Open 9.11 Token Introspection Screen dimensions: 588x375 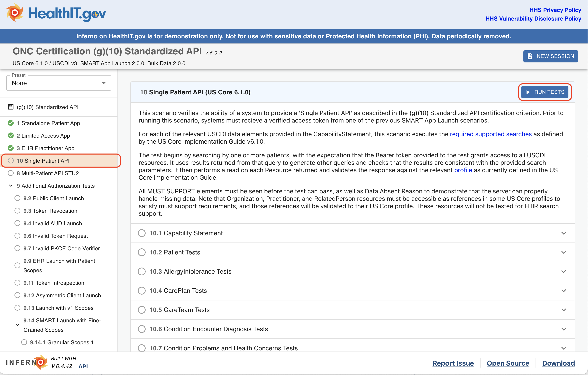pyautogui.click(x=54, y=283)
